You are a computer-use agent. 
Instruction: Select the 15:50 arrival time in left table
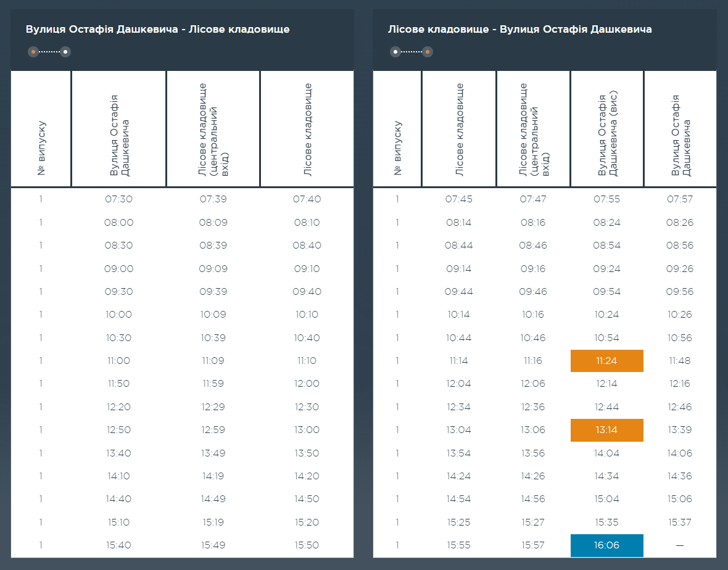pos(307,545)
